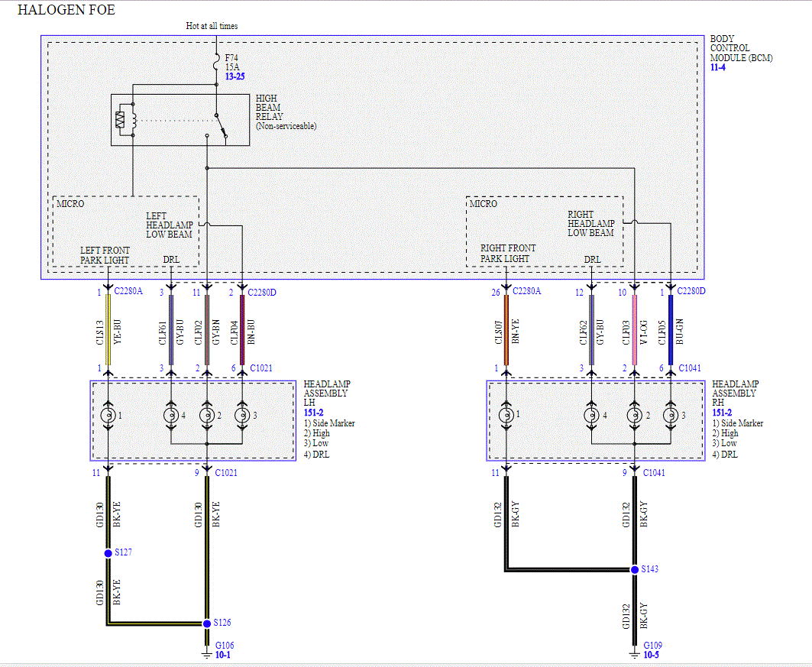Open the 11-4 Body Control Module link
The width and height of the screenshot is (812, 667).
click(x=718, y=67)
